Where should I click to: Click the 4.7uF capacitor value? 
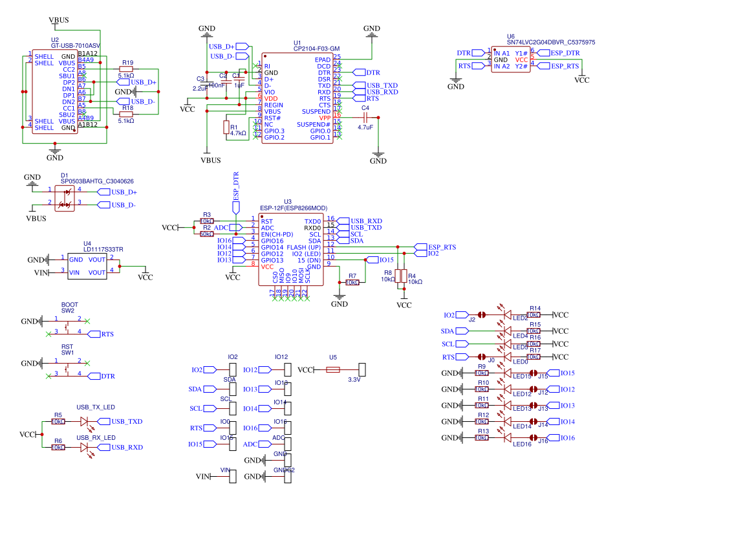click(365, 127)
